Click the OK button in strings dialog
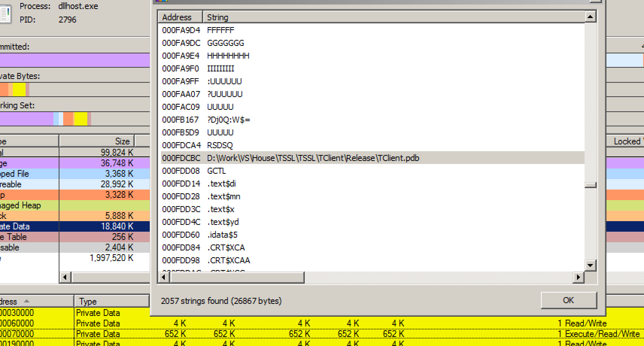This screenshot has width=644, height=346. (x=568, y=300)
